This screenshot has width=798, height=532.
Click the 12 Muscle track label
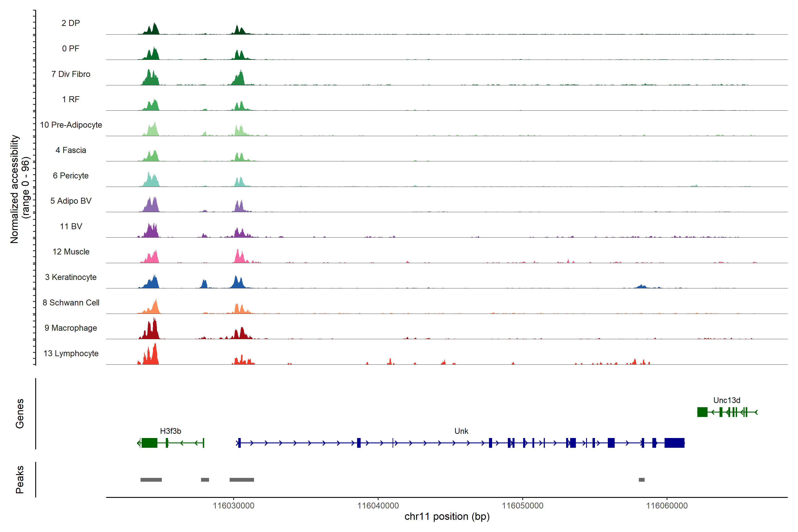pos(70,252)
